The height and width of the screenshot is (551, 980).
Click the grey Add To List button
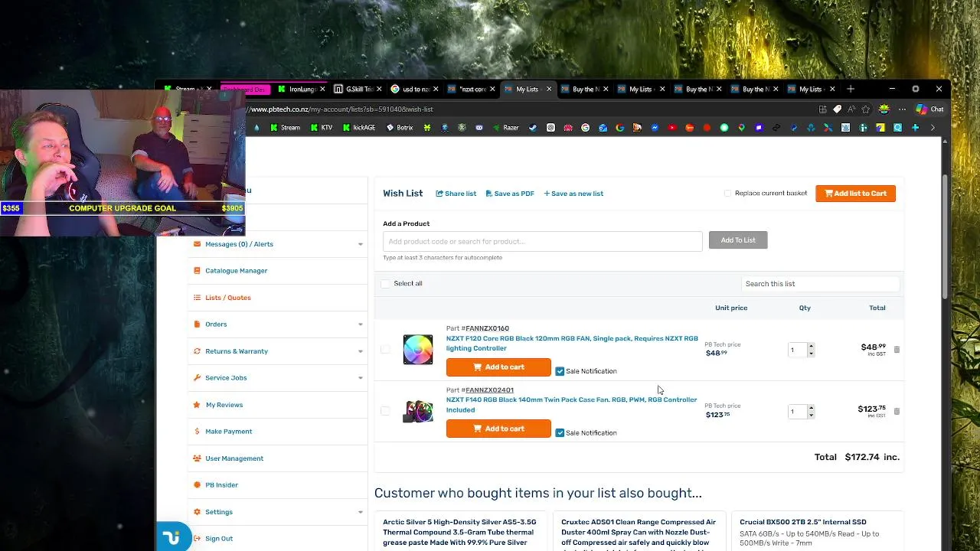(x=738, y=240)
